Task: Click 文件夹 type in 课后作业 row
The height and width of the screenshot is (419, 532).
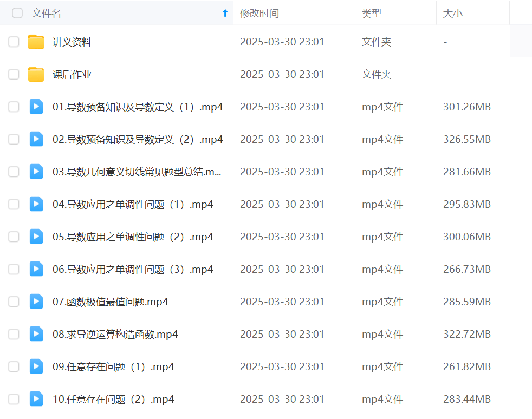Action: 377,75
